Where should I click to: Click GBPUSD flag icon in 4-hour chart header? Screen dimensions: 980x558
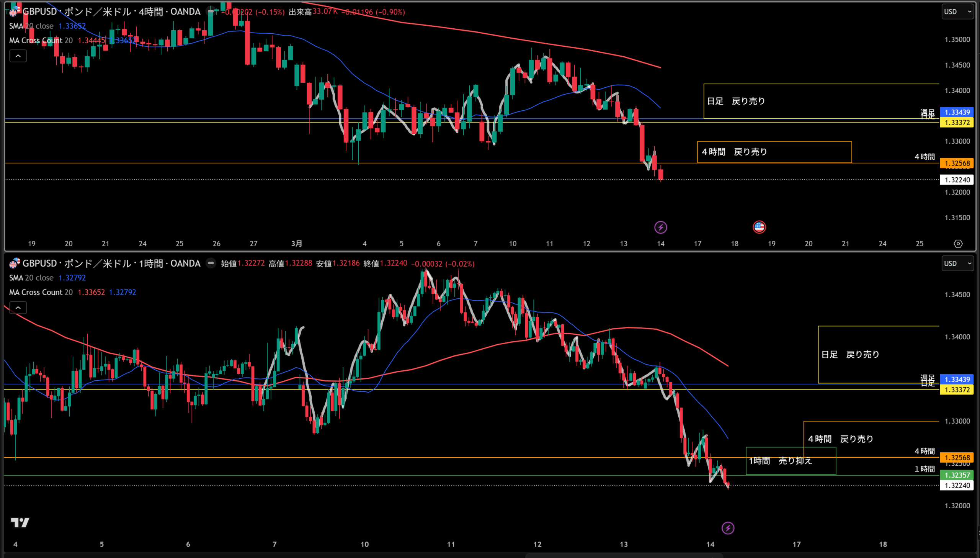pos(14,11)
